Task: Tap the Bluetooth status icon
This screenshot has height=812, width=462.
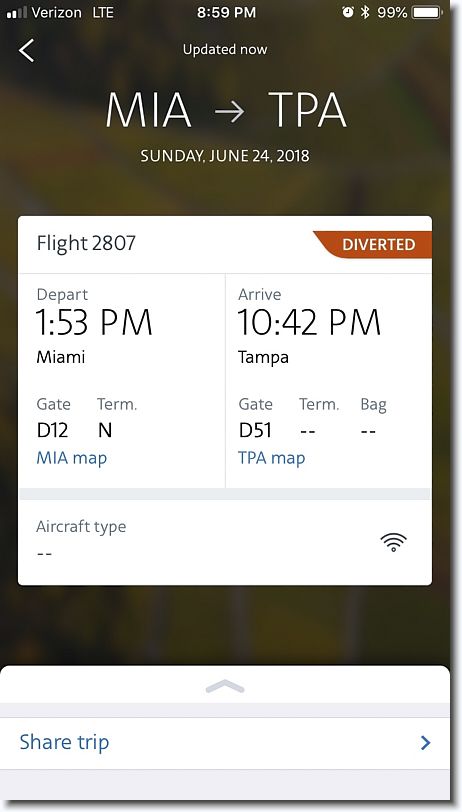Action: [365, 12]
